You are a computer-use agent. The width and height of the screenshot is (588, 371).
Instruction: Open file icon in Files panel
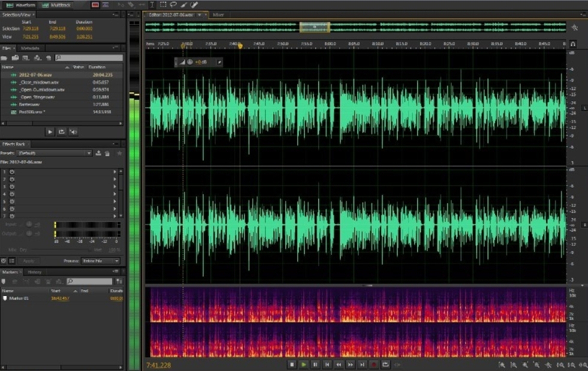pyautogui.click(x=4, y=58)
